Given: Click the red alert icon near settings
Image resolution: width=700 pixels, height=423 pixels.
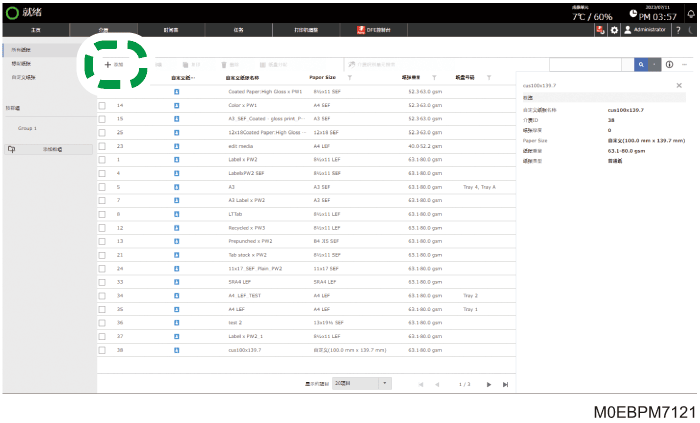Looking at the screenshot, I should coord(600,30).
